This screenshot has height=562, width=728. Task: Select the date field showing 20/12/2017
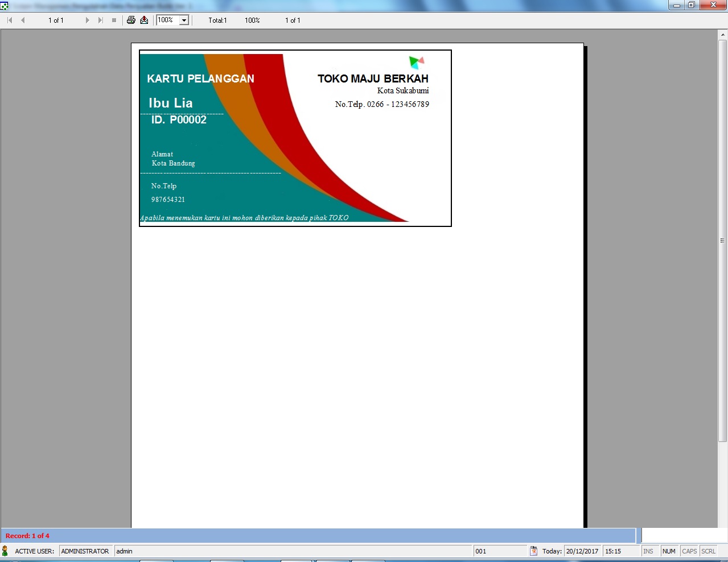coord(582,551)
